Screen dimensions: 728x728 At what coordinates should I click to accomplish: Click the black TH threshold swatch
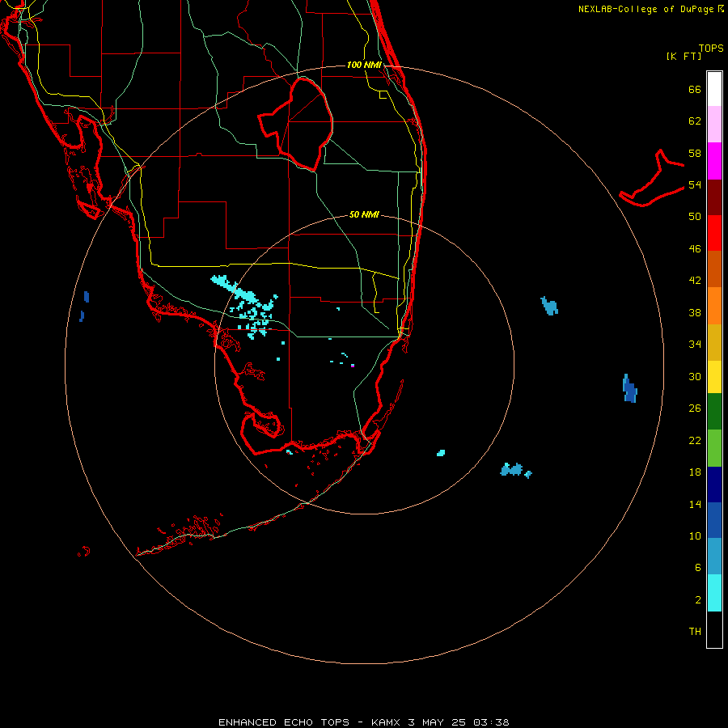pyautogui.click(x=714, y=629)
